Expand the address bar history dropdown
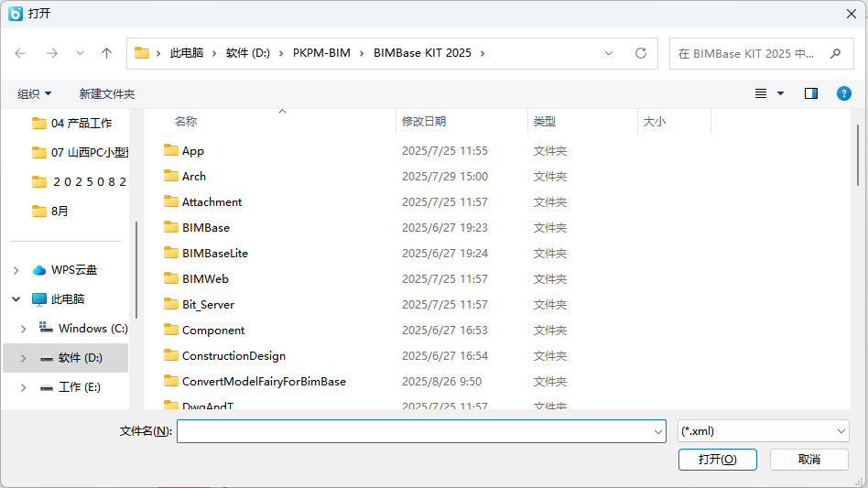 [x=609, y=53]
